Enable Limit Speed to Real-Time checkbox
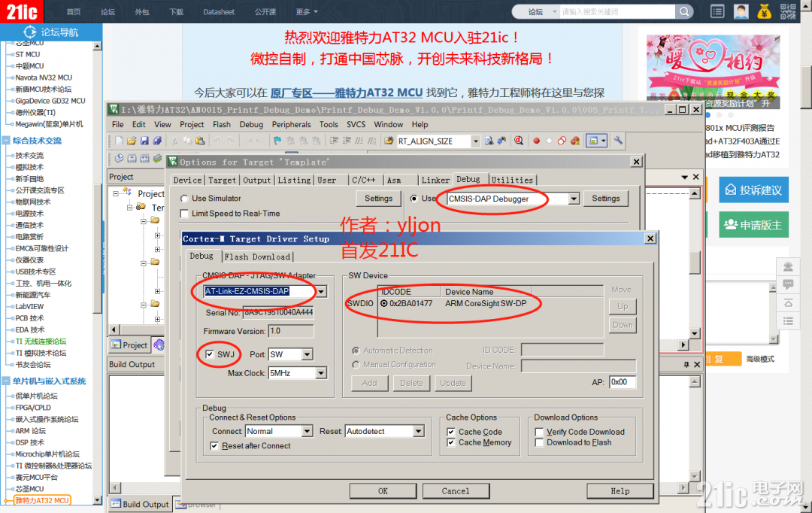 pos(184,214)
